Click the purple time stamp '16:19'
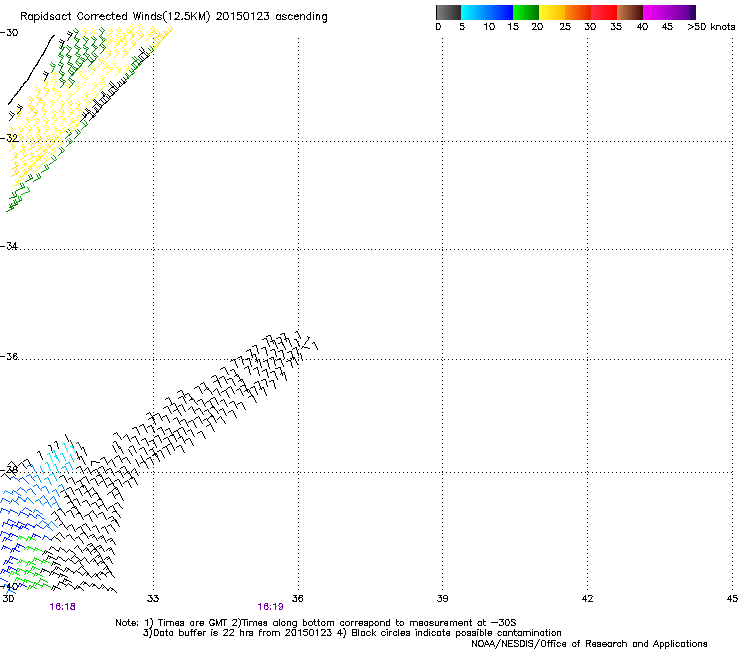The image size is (740, 650). click(x=270, y=607)
